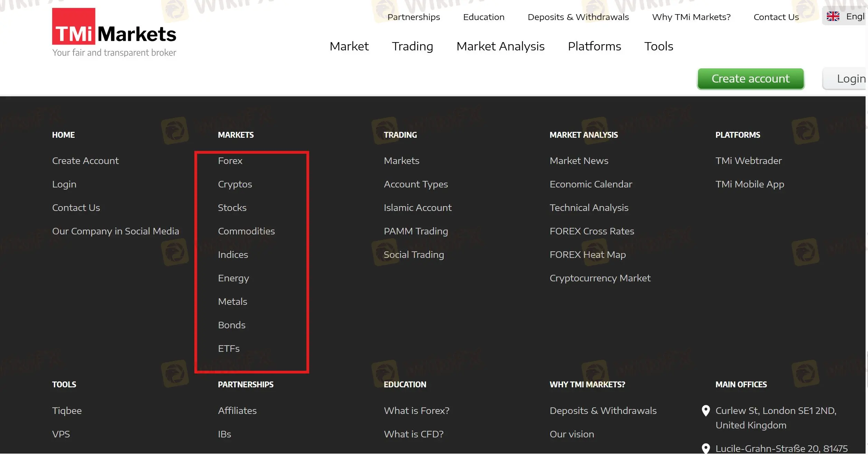Viewport: 868px width, 455px height.
Task: Open the Metals markets link
Action: (233, 301)
